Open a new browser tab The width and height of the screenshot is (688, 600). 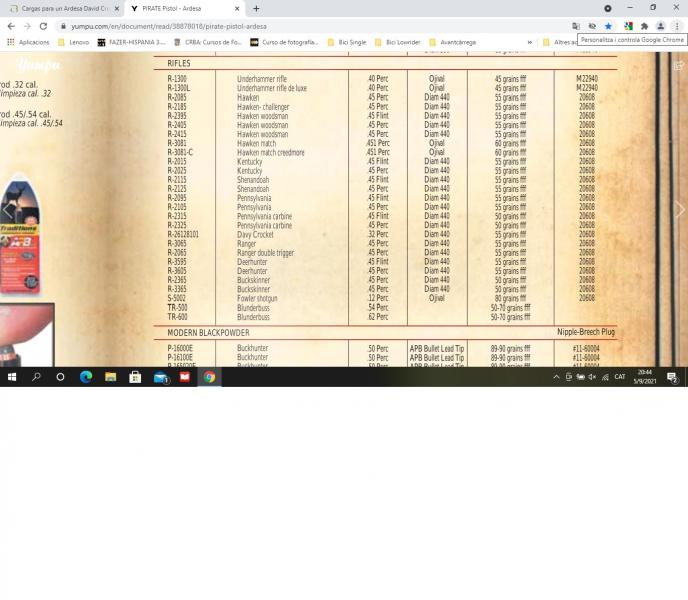tap(256, 8)
